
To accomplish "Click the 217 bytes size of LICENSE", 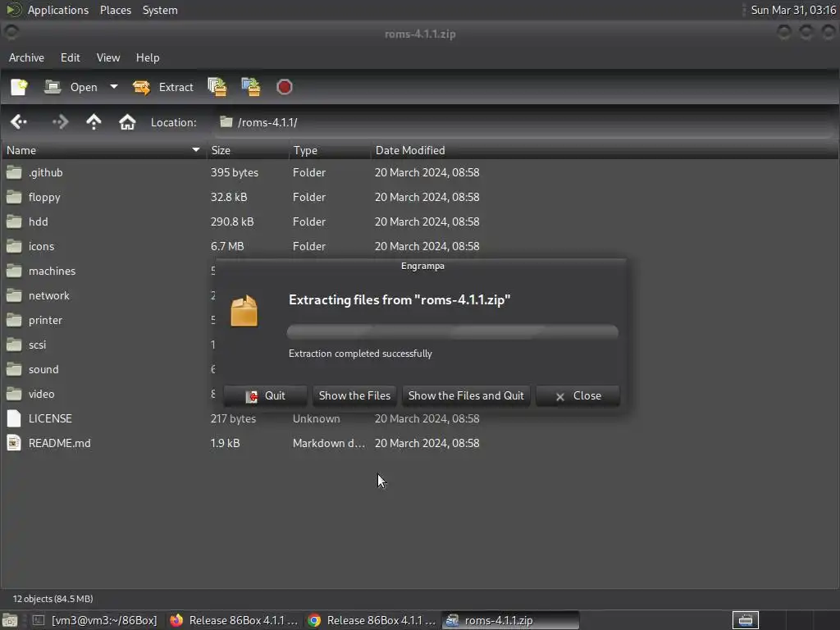I will tap(233, 418).
